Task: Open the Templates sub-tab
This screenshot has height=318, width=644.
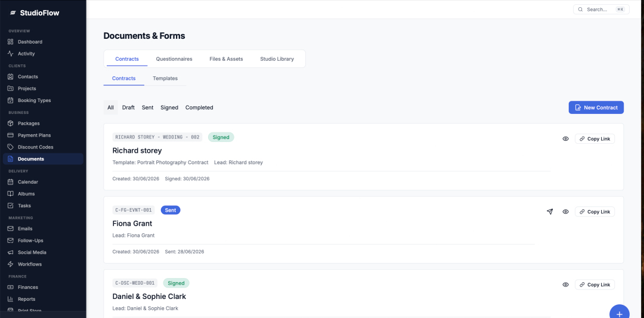Action: (165, 78)
